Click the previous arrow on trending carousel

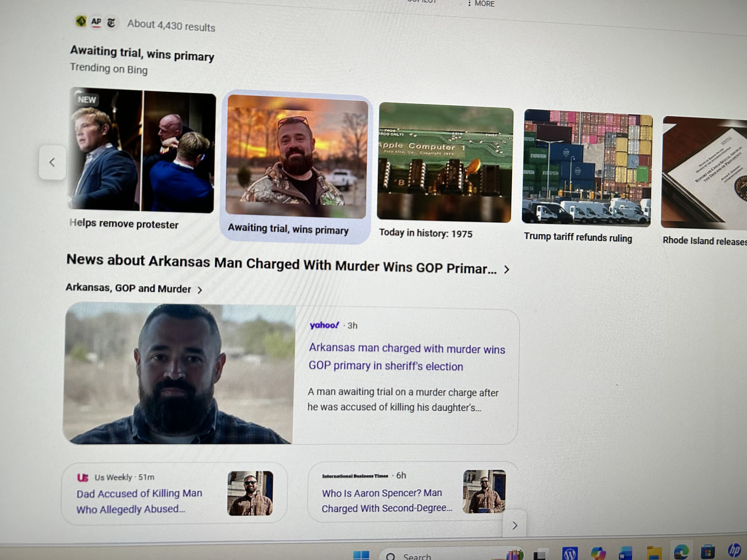coord(52,162)
